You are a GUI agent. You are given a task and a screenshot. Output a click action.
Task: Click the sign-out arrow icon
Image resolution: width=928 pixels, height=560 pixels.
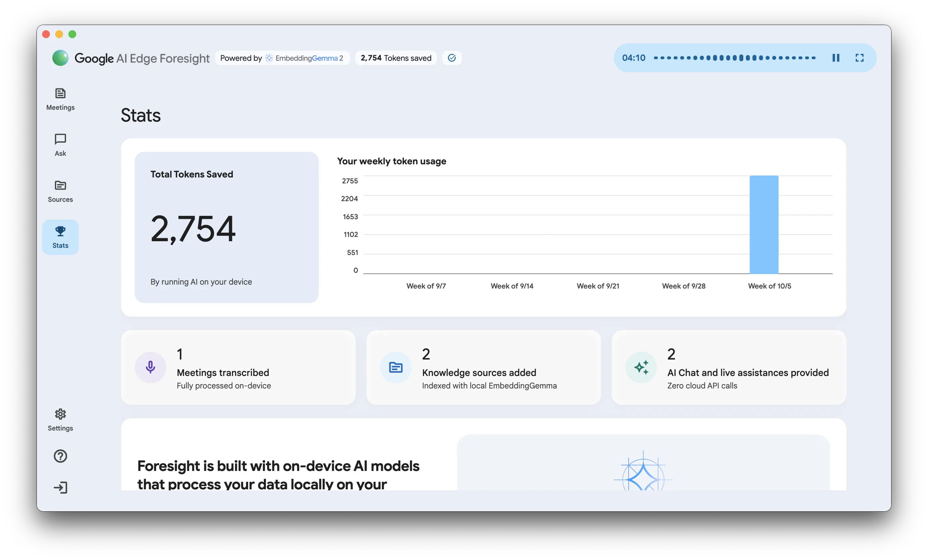(x=60, y=488)
